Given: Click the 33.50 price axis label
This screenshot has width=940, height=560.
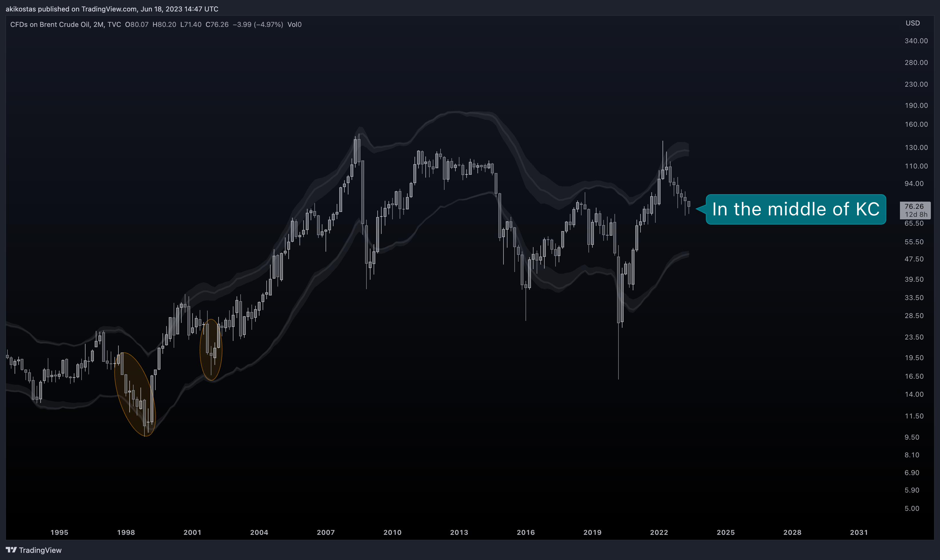Looking at the screenshot, I should click(914, 298).
